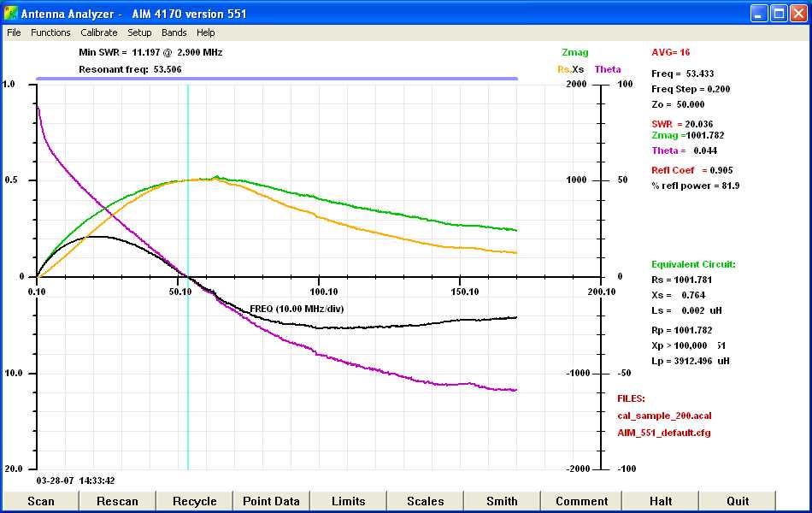Quit the Antenna Analyzer
The image size is (812, 513).
click(738, 501)
